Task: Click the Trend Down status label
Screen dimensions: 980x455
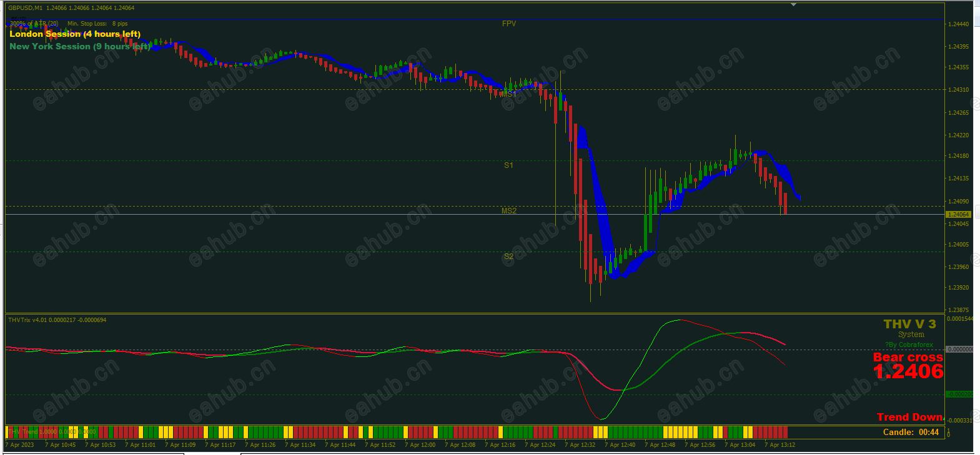Action: (910, 417)
